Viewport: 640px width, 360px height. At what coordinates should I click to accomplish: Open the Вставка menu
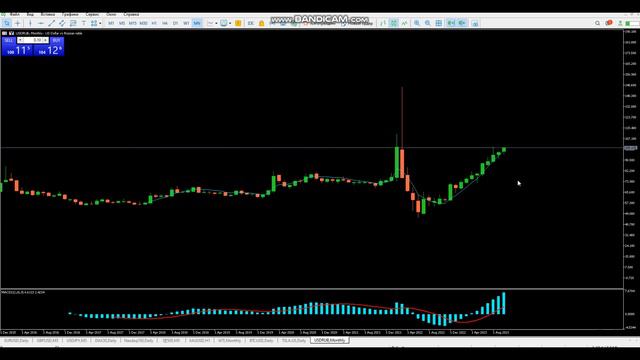click(48, 14)
